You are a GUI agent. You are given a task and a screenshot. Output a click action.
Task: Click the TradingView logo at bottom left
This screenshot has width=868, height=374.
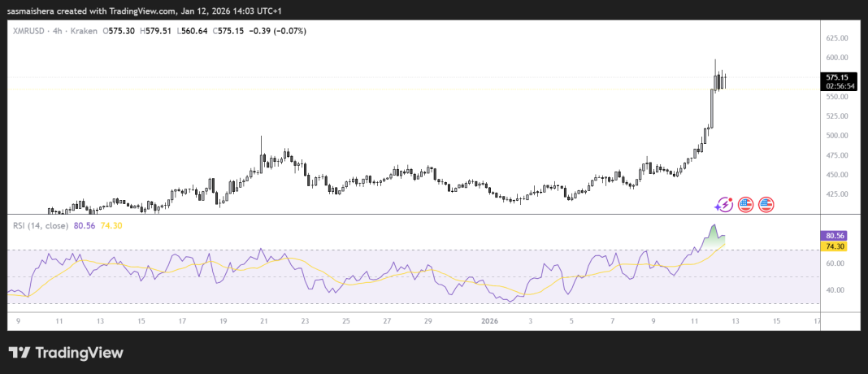click(67, 353)
